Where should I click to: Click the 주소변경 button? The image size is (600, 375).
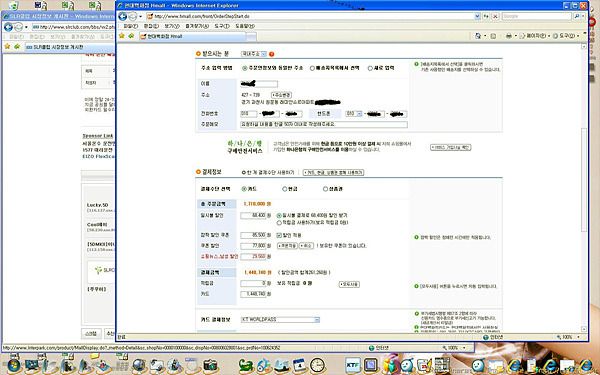tap(282, 95)
